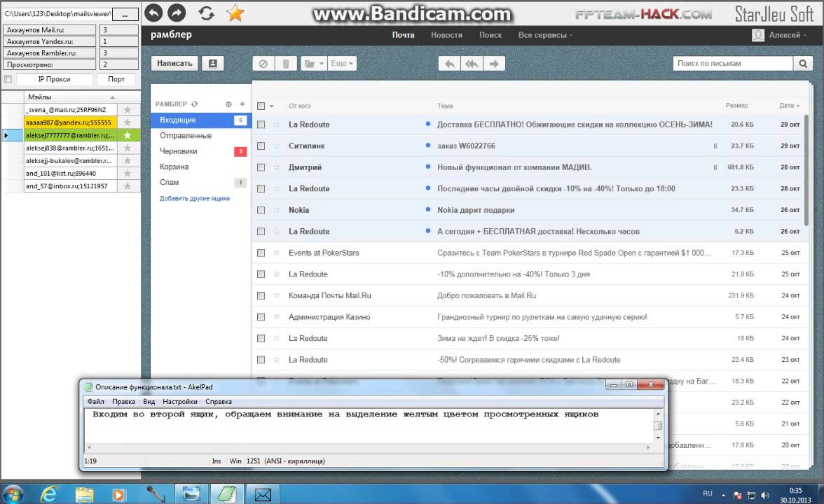Image resolution: width=824 pixels, height=504 pixels.
Task: Click AkelPad horizontal scrollbar
Action: point(368,447)
